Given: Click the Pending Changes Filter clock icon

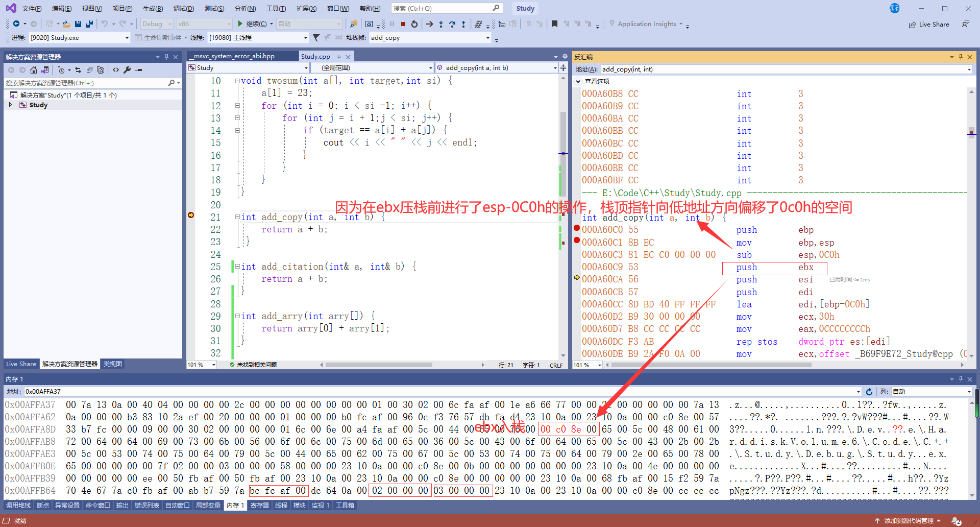Looking at the screenshot, I should coord(61,70).
